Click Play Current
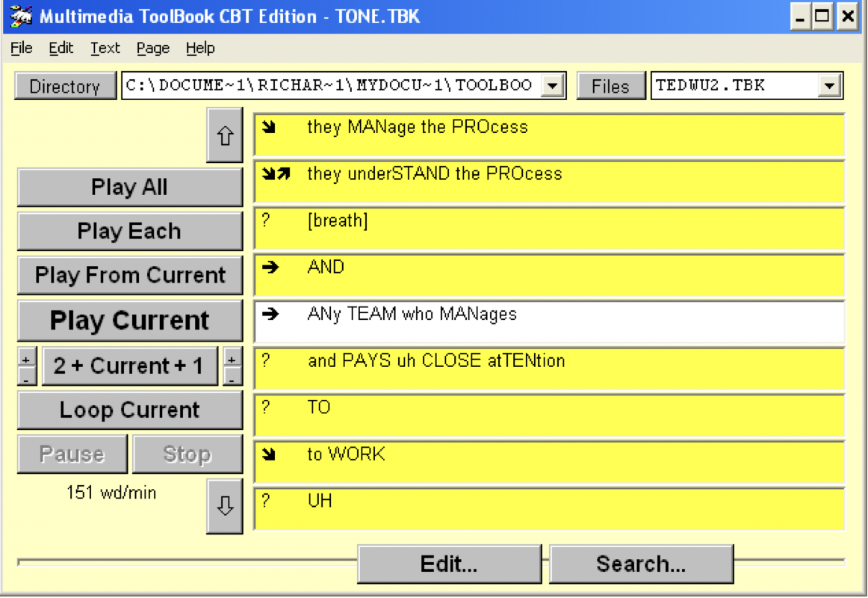868x598 pixels. click(x=129, y=320)
